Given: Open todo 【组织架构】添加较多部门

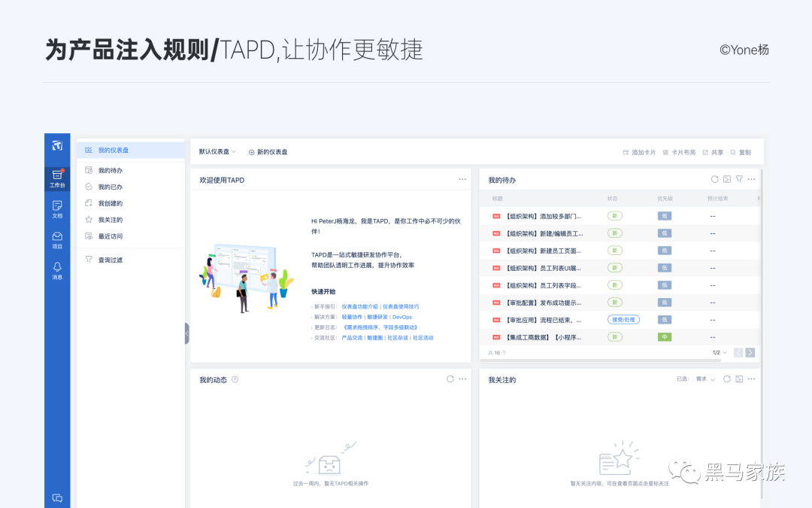Looking at the screenshot, I should click(544, 216).
